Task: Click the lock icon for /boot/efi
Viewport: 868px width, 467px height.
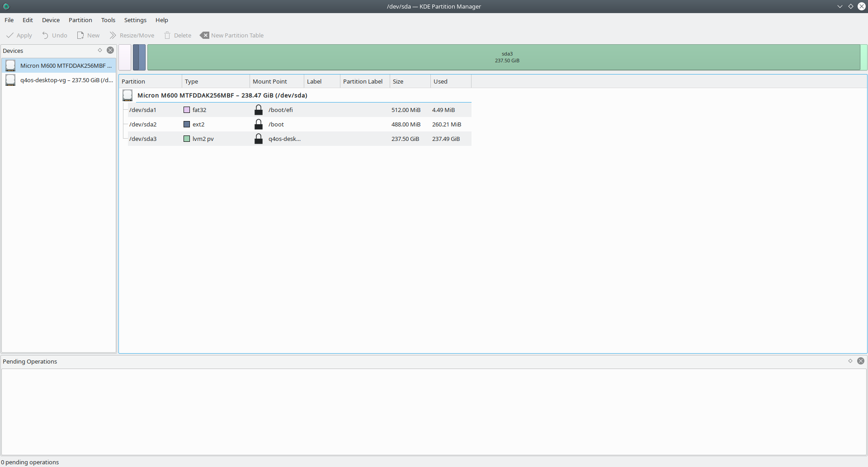Action: [x=259, y=110]
